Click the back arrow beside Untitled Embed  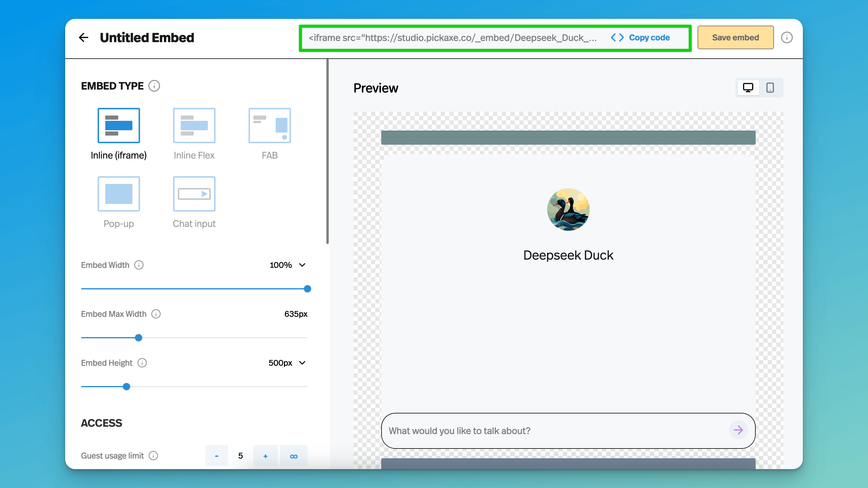click(83, 37)
